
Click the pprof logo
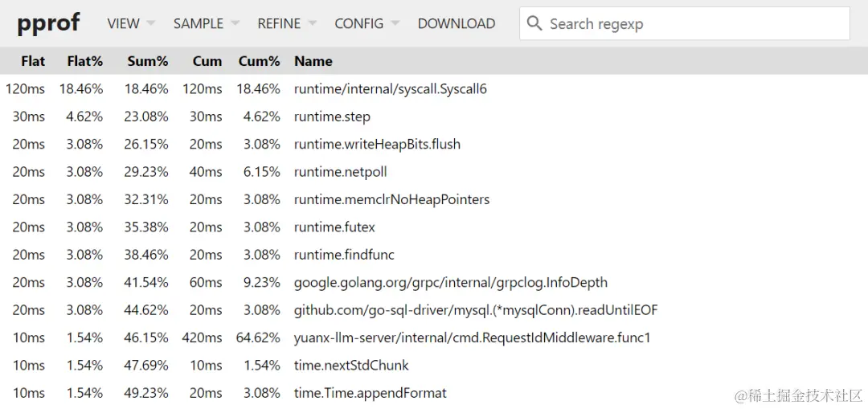pos(48,23)
